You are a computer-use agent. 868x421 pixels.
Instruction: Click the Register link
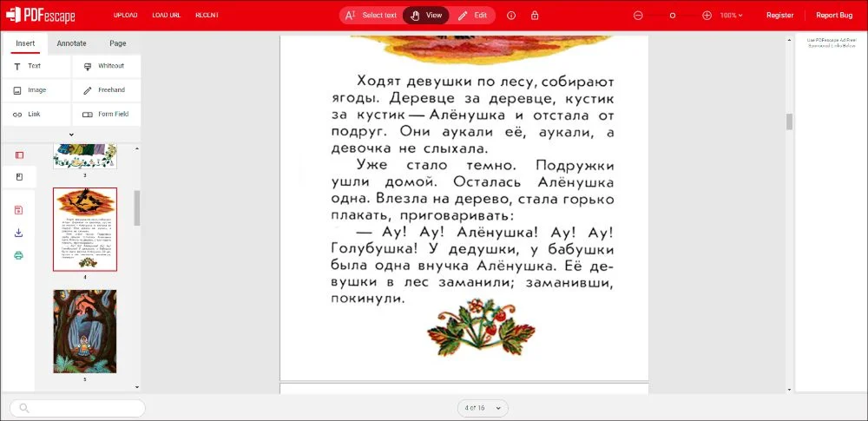(779, 16)
